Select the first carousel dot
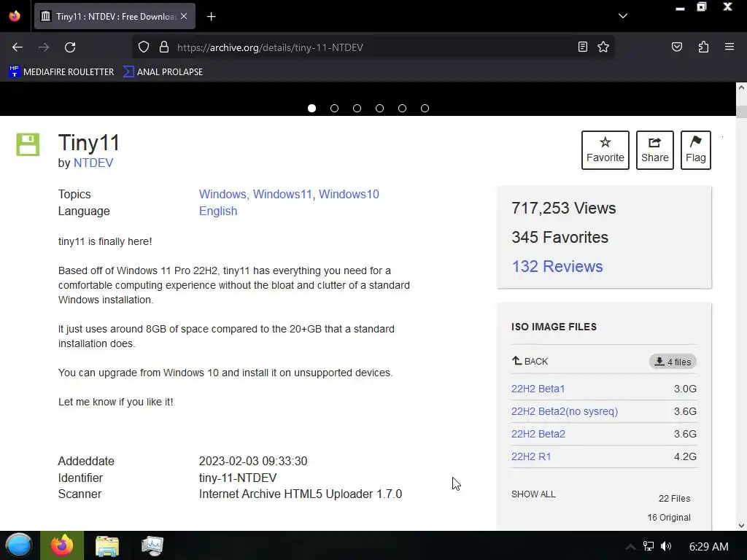 (x=311, y=109)
